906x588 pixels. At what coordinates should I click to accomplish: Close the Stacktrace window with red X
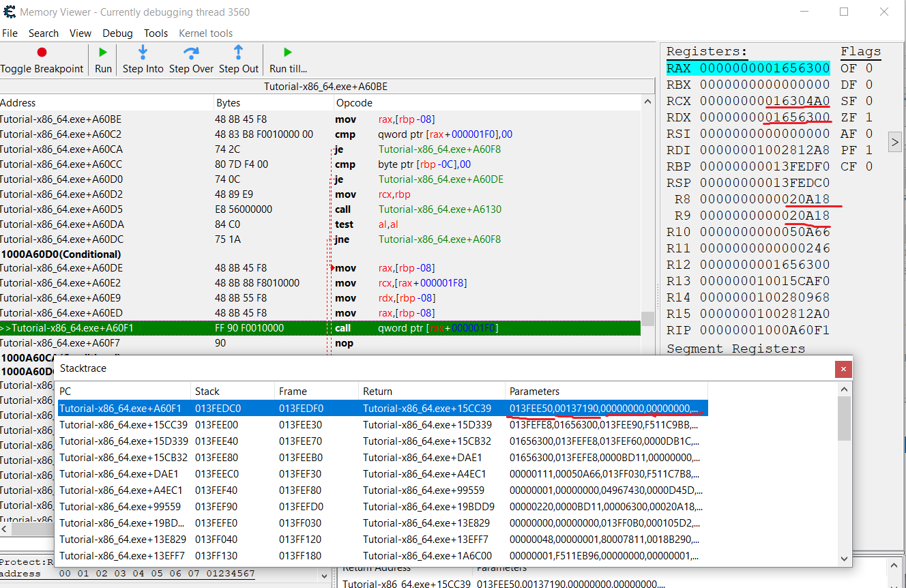click(x=843, y=369)
